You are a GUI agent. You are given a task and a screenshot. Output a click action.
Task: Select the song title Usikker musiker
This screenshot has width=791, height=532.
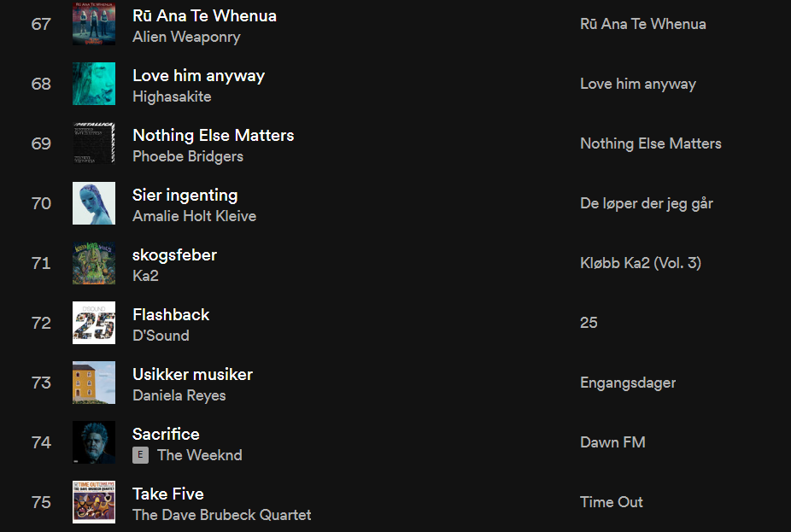192,374
